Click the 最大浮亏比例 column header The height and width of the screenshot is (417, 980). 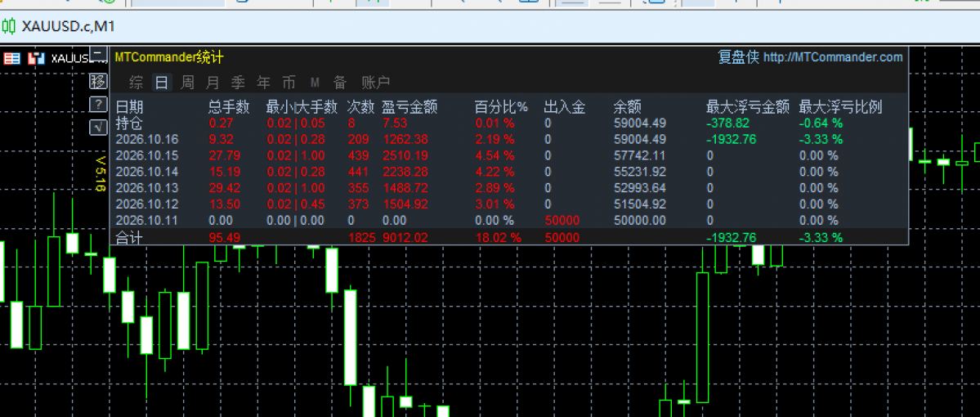click(x=840, y=108)
